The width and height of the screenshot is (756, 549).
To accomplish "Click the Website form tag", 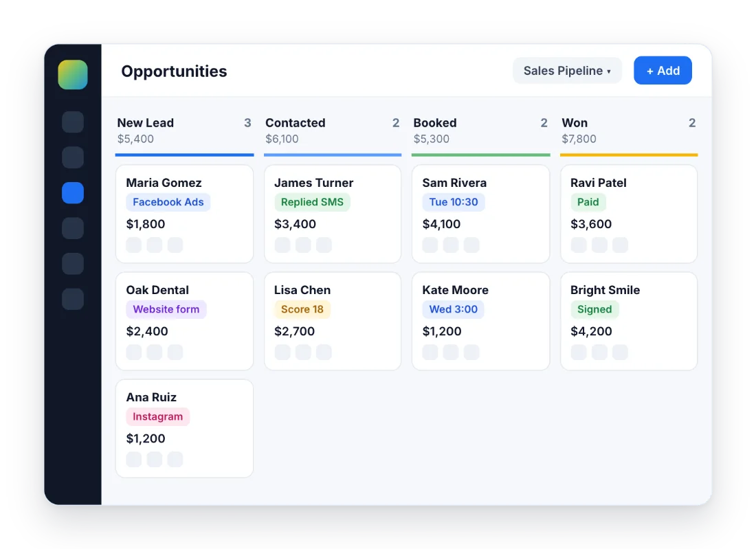I will coord(166,309).
